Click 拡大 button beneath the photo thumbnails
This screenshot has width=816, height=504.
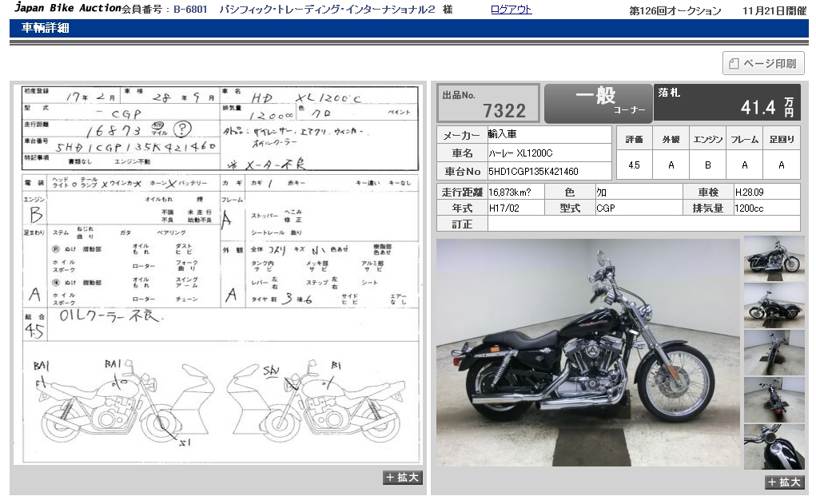784,482
